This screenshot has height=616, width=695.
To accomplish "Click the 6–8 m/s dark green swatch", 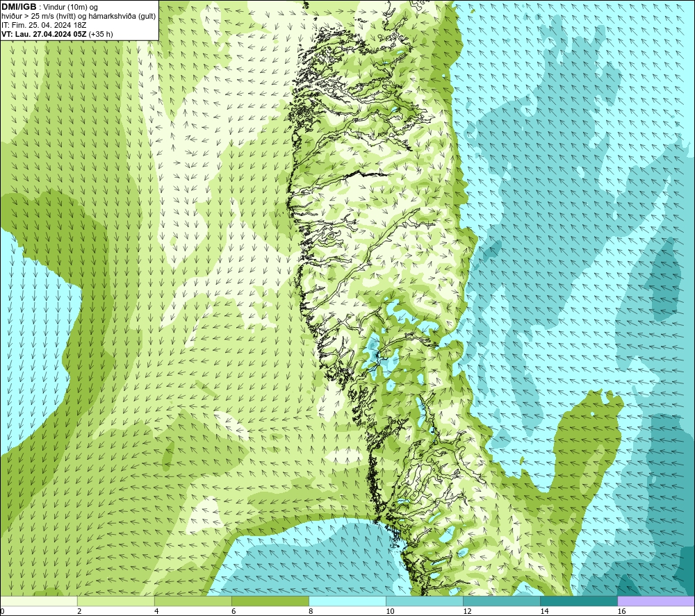I will pyautogui.click(x=270, y=601).
